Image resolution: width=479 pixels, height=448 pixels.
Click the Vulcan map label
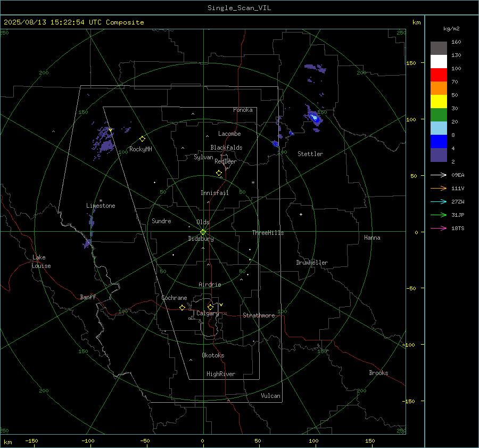[271, 396]
